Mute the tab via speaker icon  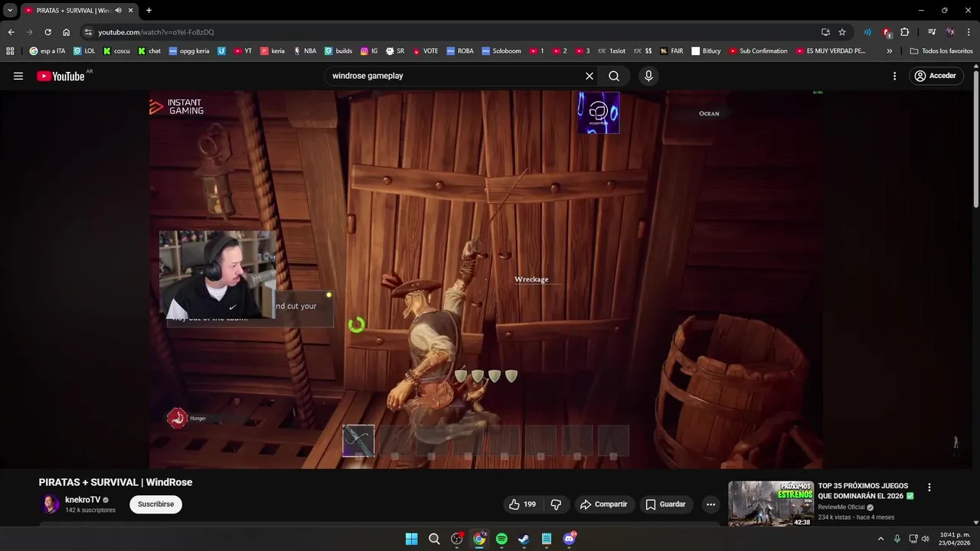click(x=118, y=10)
